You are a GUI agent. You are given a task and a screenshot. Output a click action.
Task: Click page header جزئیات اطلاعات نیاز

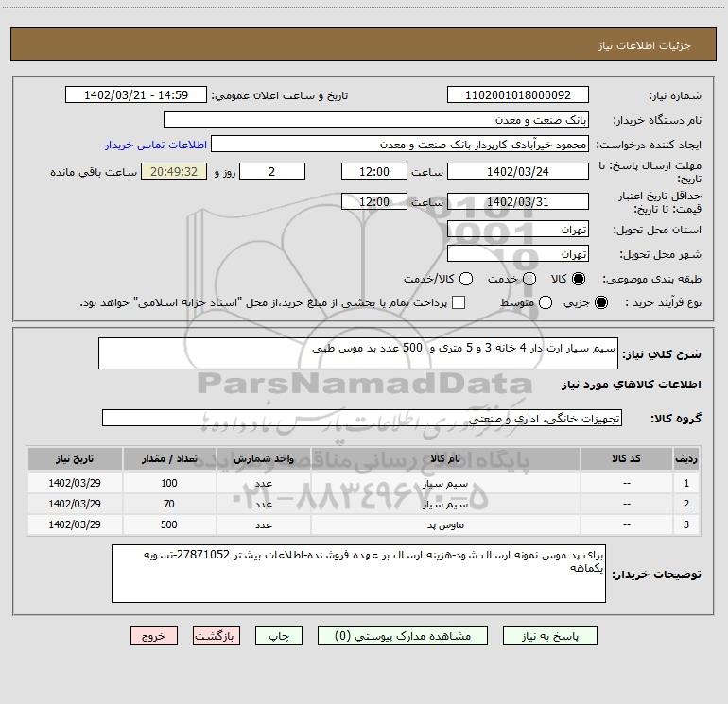coord(645,45)
